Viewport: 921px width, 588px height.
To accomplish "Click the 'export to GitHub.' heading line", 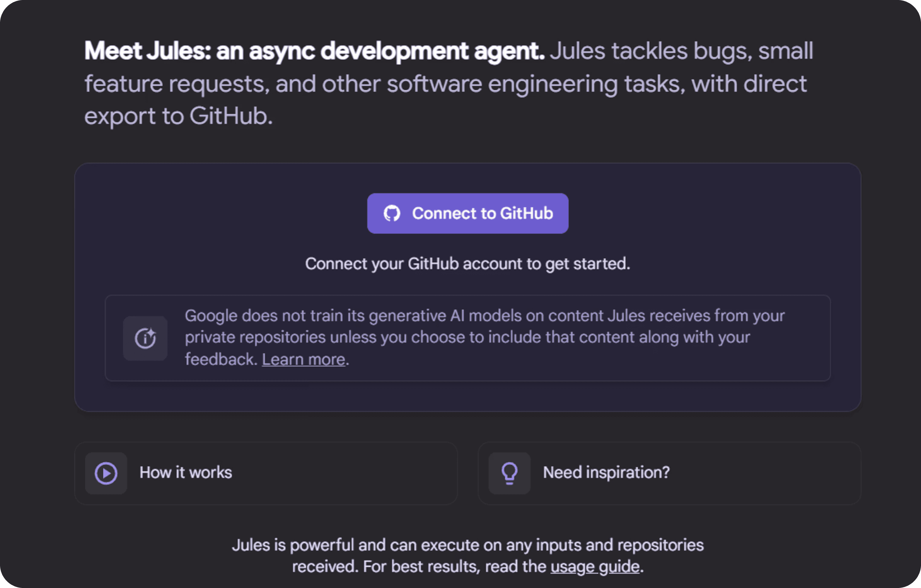I will [178, 116].
